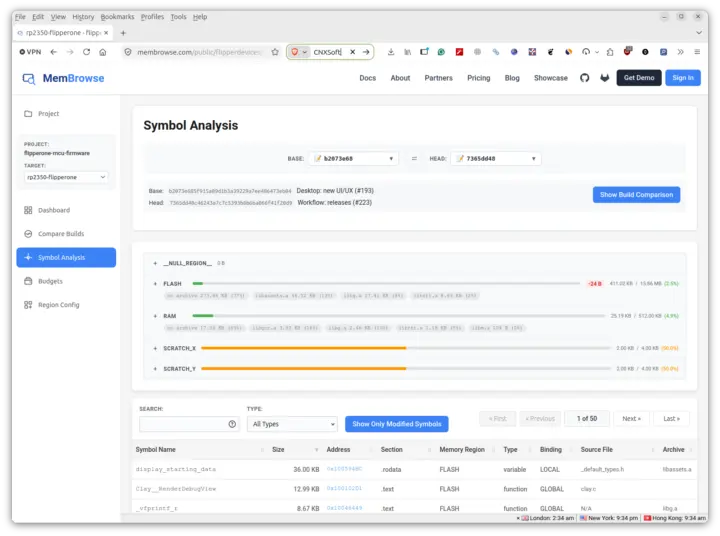Click Show Build Comparison button
This screenshot has width=720, height=536.
636,195
